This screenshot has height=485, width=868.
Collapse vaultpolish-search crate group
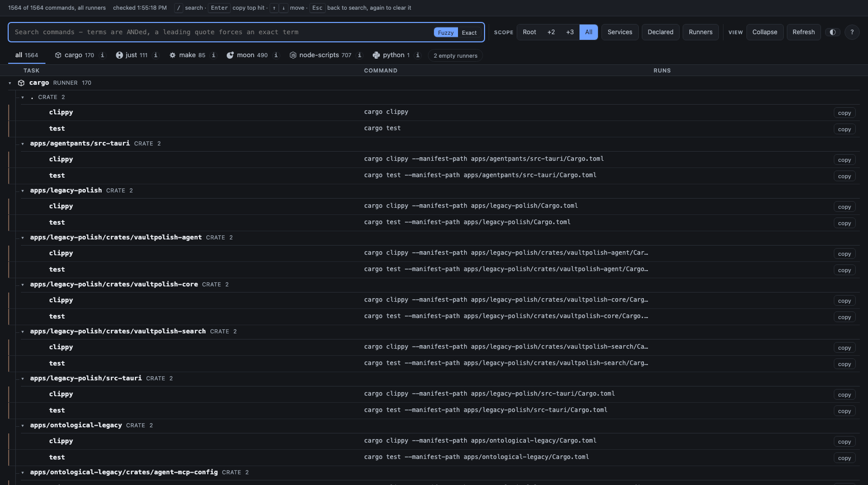[x=22, y=332]
